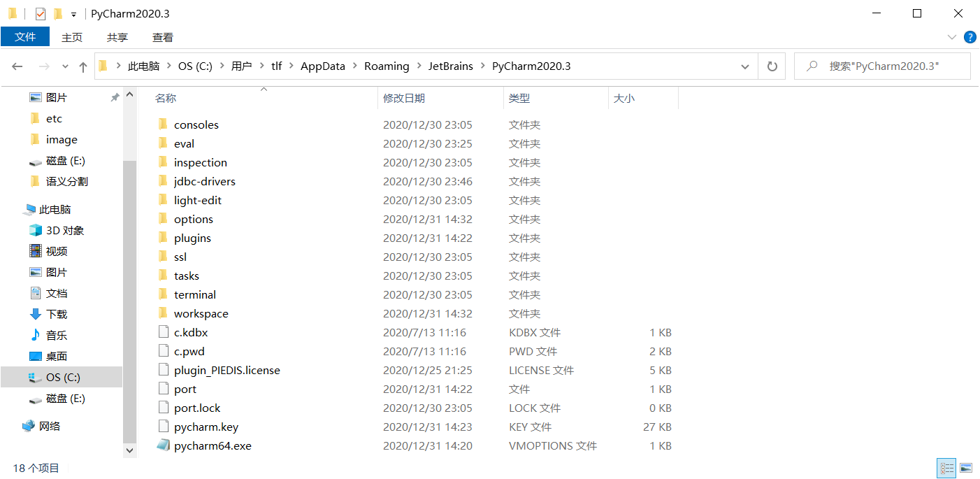Select 网络 in navigation pane

coord(49,426)
